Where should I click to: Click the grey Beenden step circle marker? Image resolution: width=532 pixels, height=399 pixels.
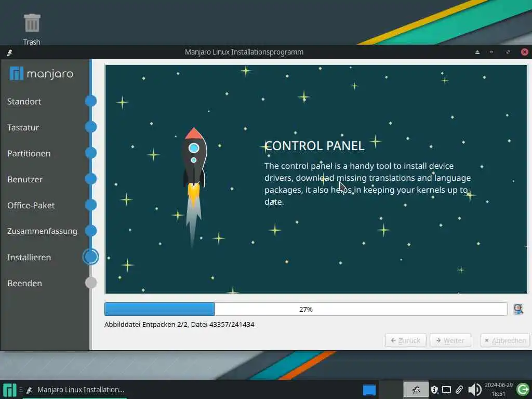click(x=91, y=283)
